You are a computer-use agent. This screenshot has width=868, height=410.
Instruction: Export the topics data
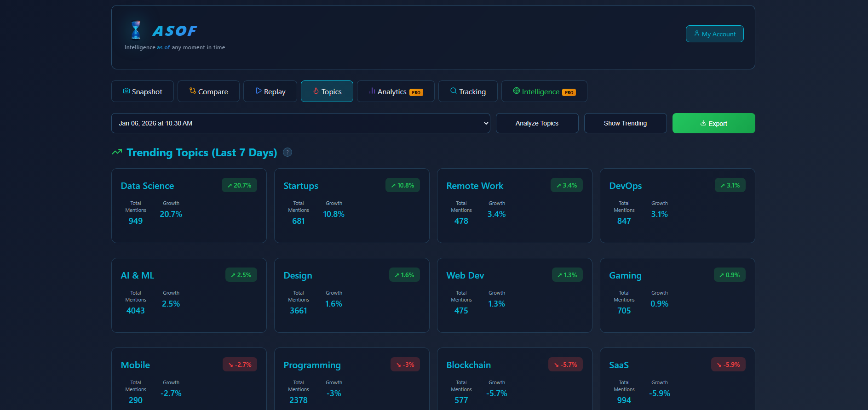pyautogui.click(x=713, y=123)
